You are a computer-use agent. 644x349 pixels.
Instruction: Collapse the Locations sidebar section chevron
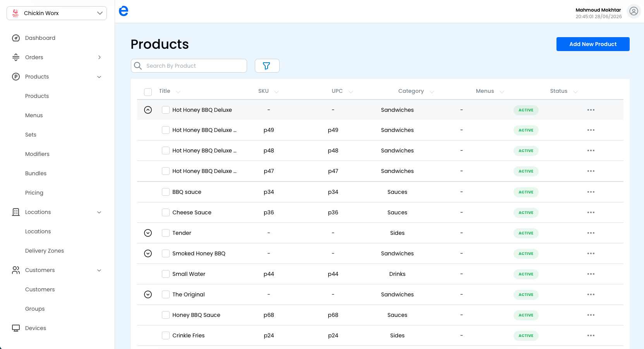(x=99, y=212)
